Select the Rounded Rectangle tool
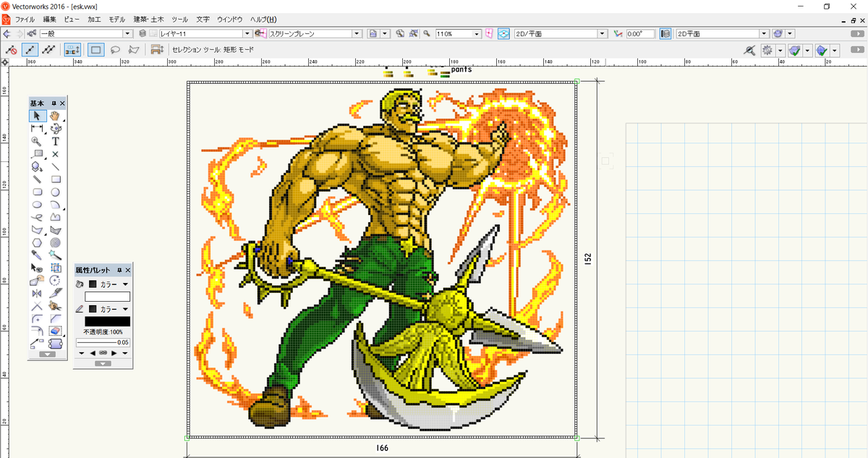 tap(37, 192)
